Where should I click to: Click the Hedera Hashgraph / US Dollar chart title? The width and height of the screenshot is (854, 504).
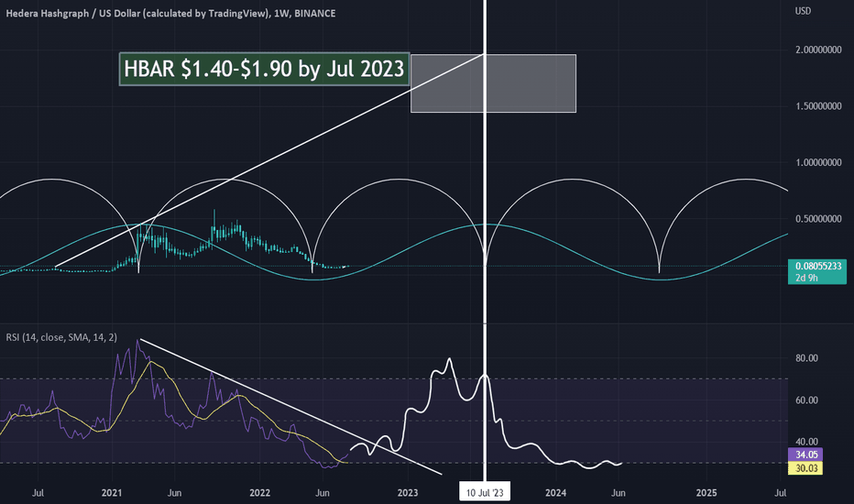click(x=170, y=14)
